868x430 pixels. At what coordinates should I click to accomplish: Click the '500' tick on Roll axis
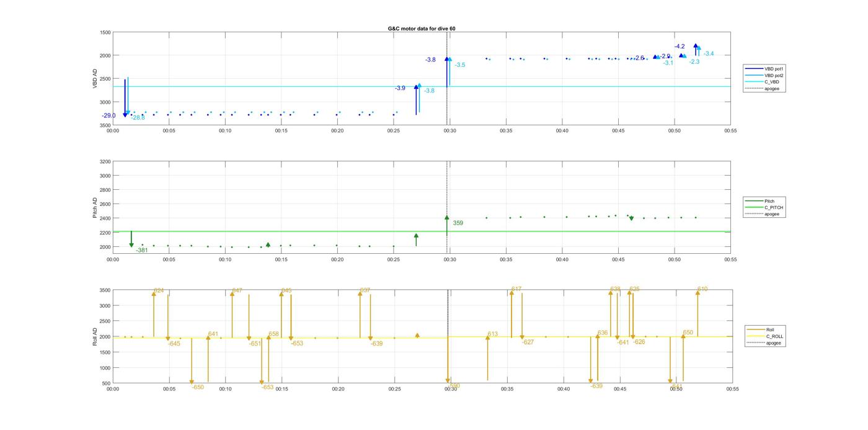coord(106,383)
